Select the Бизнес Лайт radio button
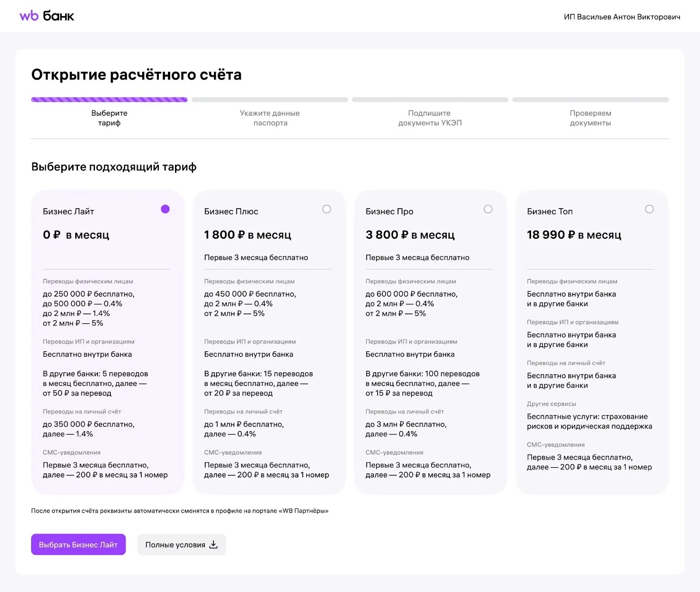This screenshot has height=592, width=700. pyautogui.click(x=165, y=209)
